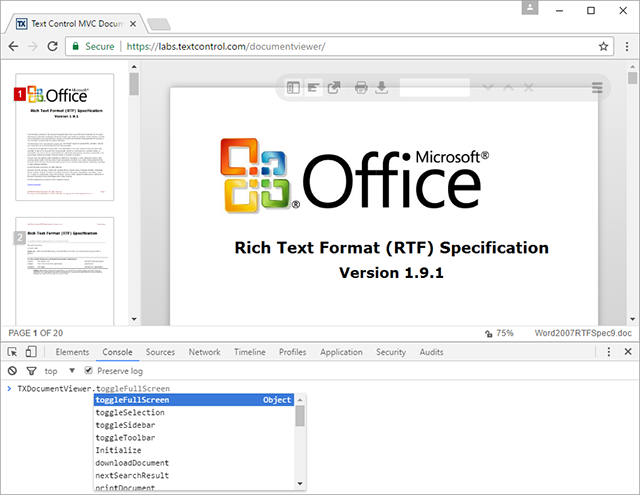
Task: Switch to the Profiles tab
Action: tap(292, 352)
